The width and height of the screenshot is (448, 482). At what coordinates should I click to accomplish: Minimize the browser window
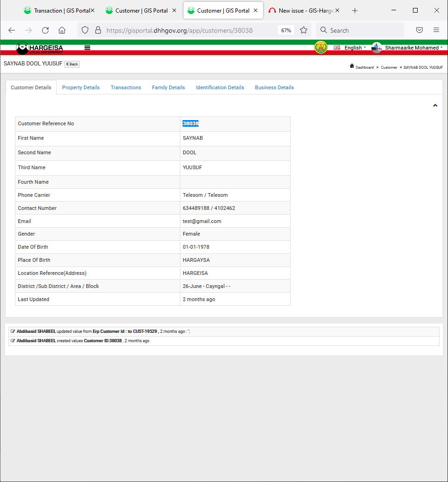[394, 10]
